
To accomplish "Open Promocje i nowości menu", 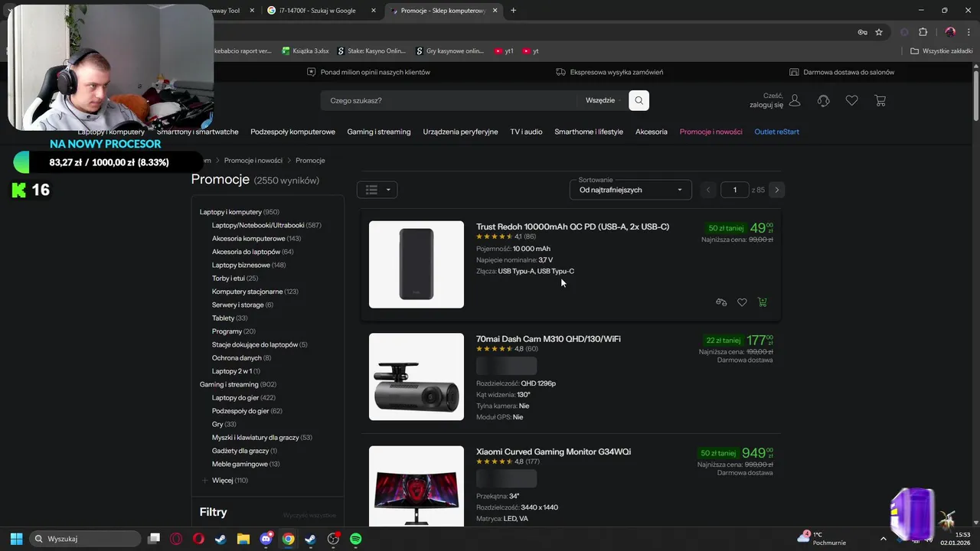I will point(710,132).
